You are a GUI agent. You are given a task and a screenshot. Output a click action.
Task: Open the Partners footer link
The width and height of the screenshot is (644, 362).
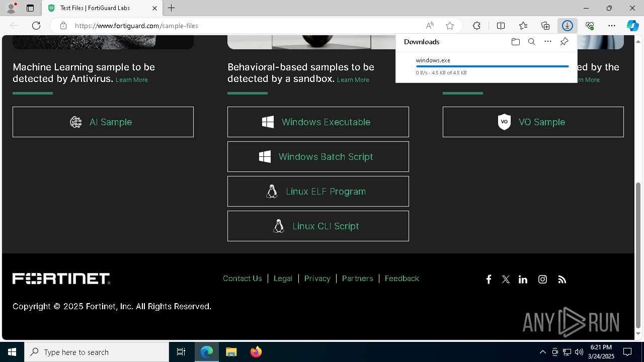pyautogui.click(x=357, y=279)
